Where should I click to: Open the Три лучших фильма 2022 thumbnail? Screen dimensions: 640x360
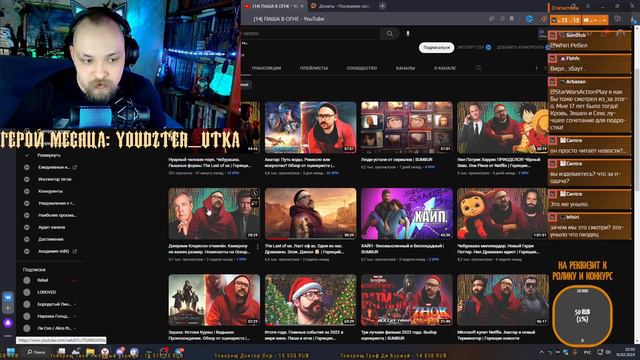coord(407,300)
